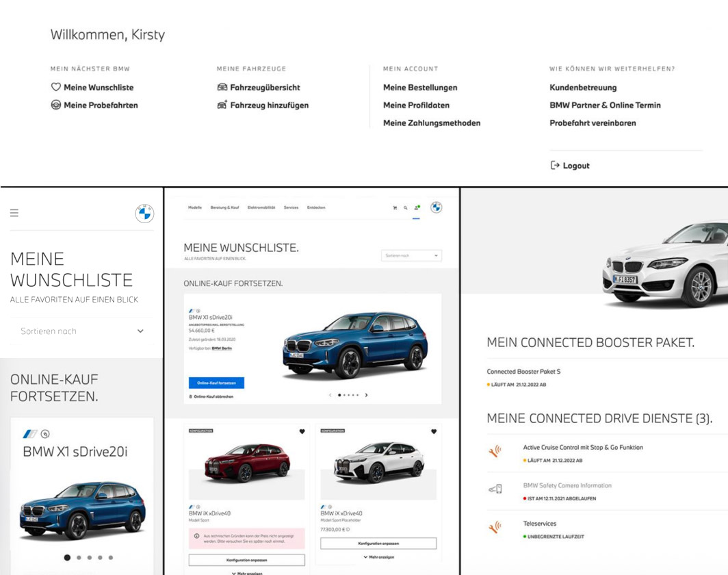The height and width of the screenshot is (575, 728).
Task: Open the Entdecken menu
Action: coord(316,207)
